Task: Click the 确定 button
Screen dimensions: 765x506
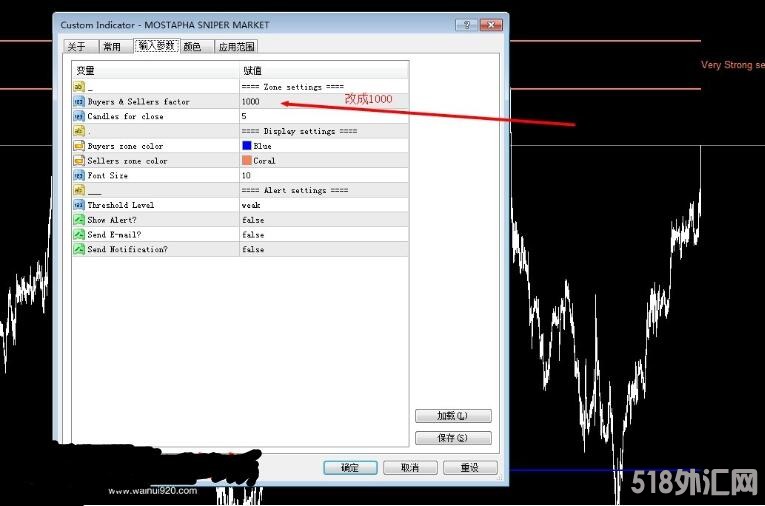Action: (350, 467)
